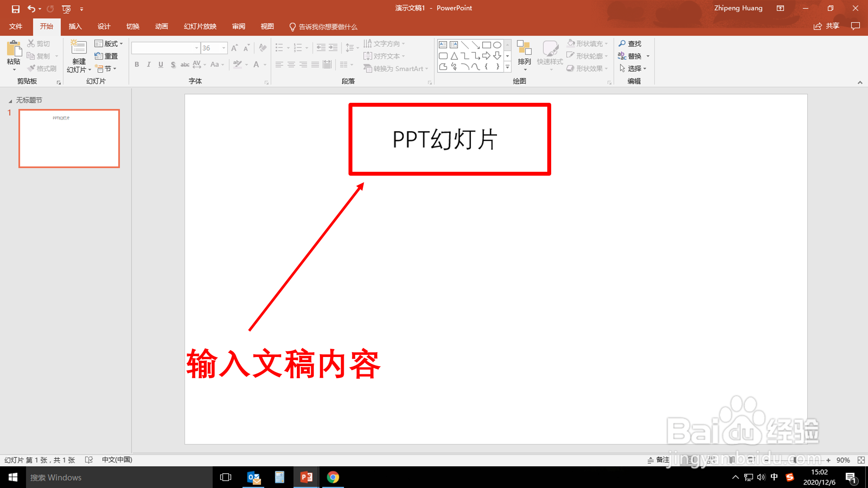Open PowerPoint from the Windows taskbar
The width and height of the screenshot is (868, 488).
(306, 477)
